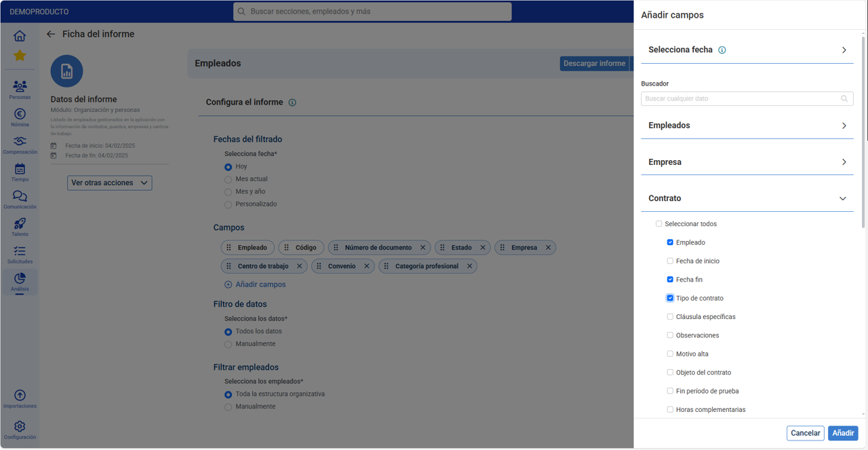This screenshot has height=450, width=868.
Task: Focus the global search box
Action: [372, 12]
